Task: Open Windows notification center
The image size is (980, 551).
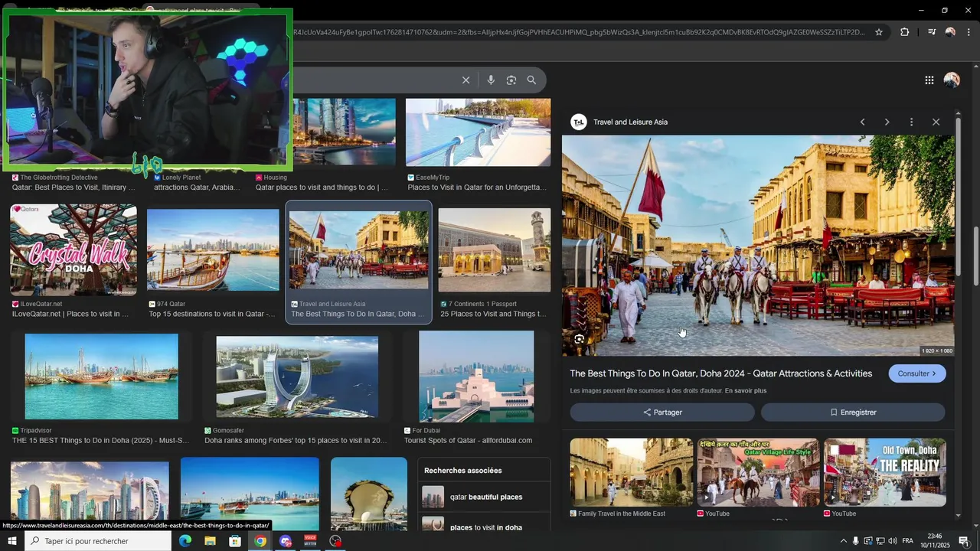Action: click(964, 541)
